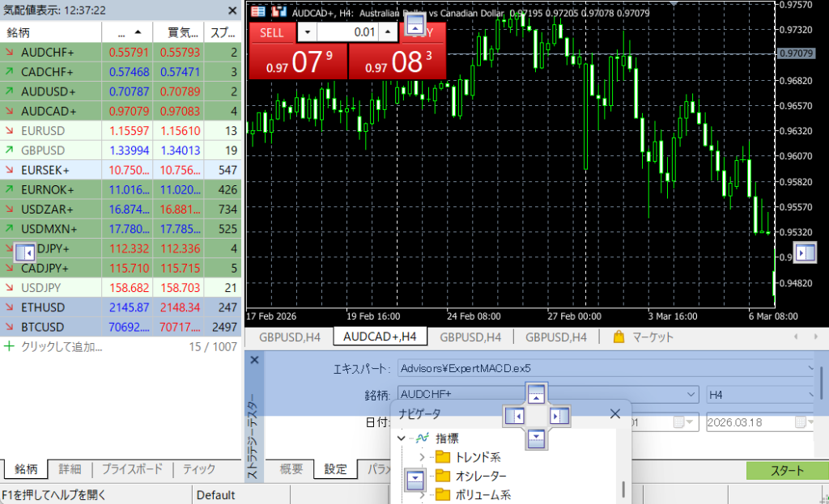Click the green plus icon to add a symbol
The image size is (829, 504).
[10, 346]
